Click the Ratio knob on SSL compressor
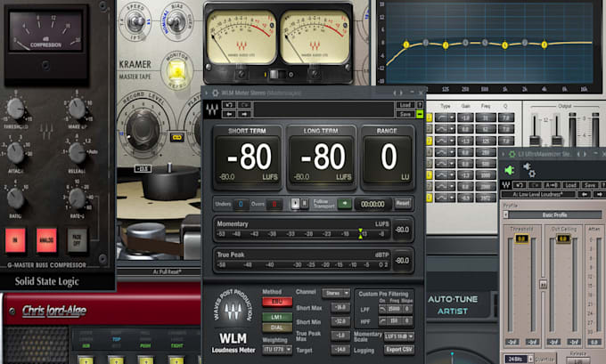The width and height of the screenshot is (606, 364). pyautogui.click(x=15, y=198)
